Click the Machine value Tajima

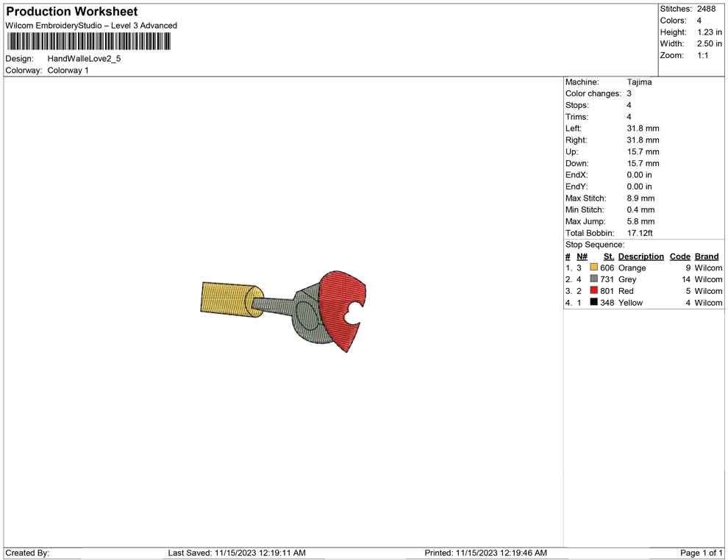(639, 82)
